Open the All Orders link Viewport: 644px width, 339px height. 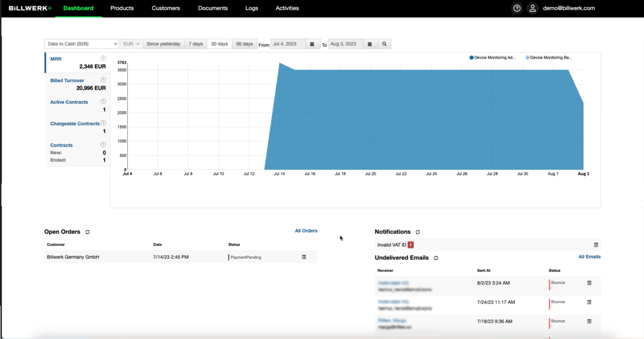click(x=306, y=231)
